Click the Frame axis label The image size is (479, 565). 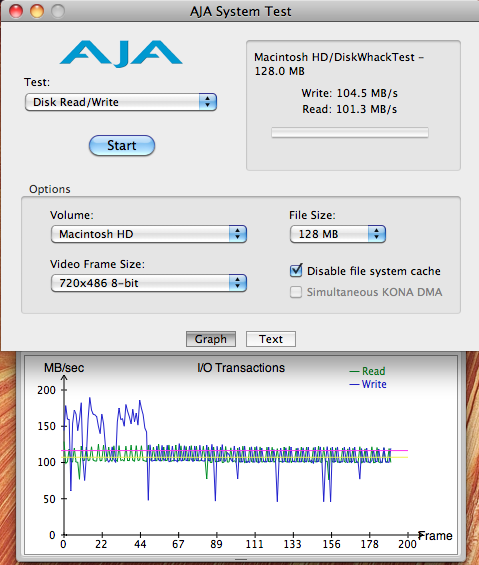pos(435,536)
